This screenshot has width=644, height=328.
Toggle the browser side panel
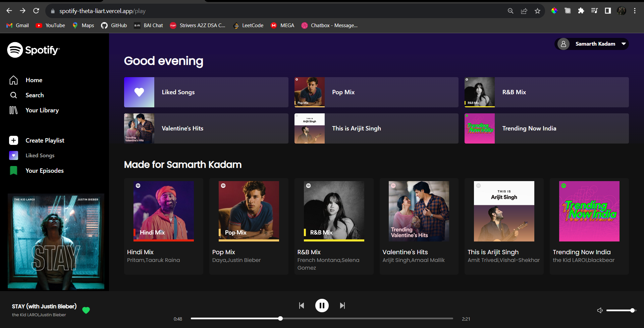(x=608, y=11)
